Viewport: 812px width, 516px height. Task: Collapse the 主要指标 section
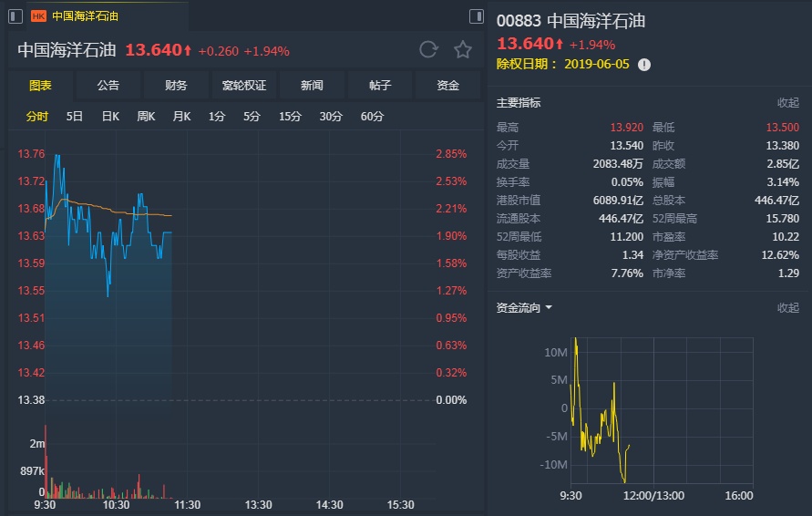(787, 102)
